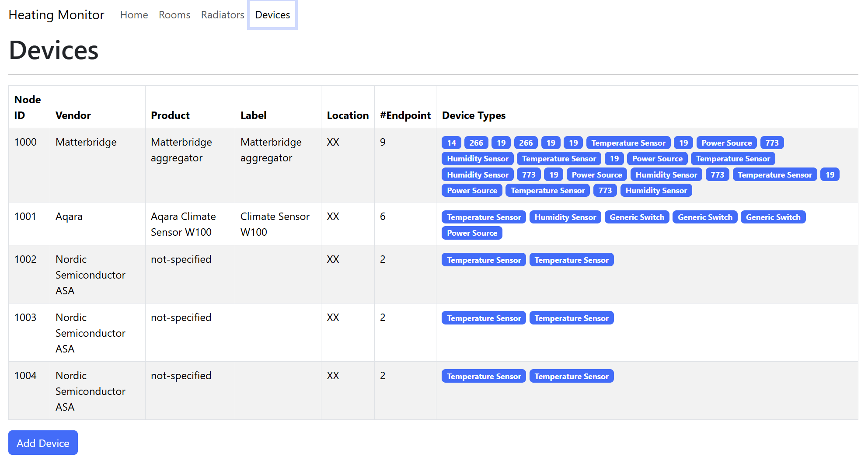This screenshot has height=464, width=868.
Task: Select the Devices nav tab
Action: tap(272, 15)
